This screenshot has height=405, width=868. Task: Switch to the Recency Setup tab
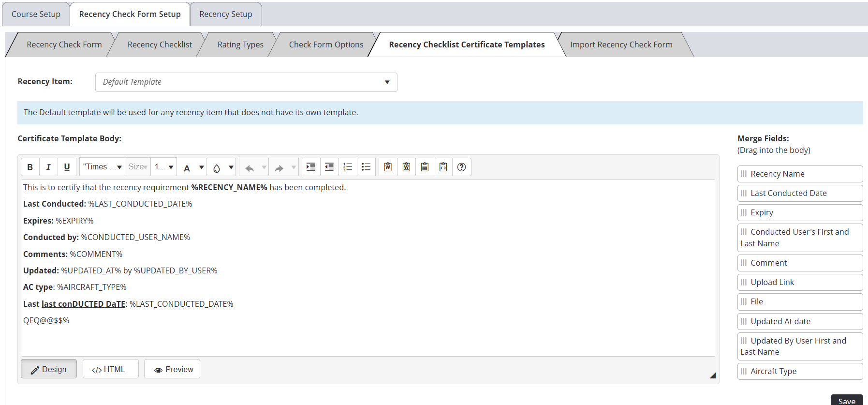[226, 14]
